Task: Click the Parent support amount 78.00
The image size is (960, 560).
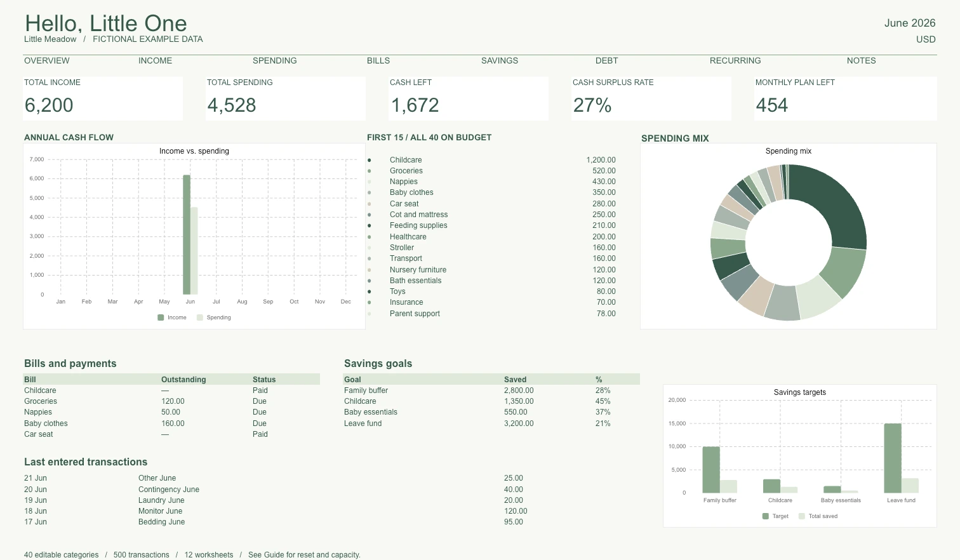Action: (606, 314)
